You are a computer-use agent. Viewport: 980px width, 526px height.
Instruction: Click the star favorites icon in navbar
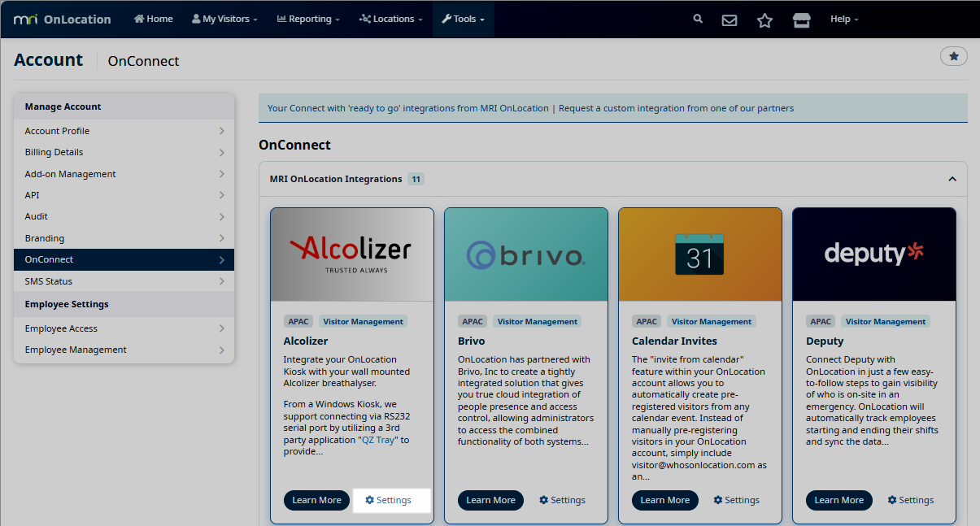(764, 20)
